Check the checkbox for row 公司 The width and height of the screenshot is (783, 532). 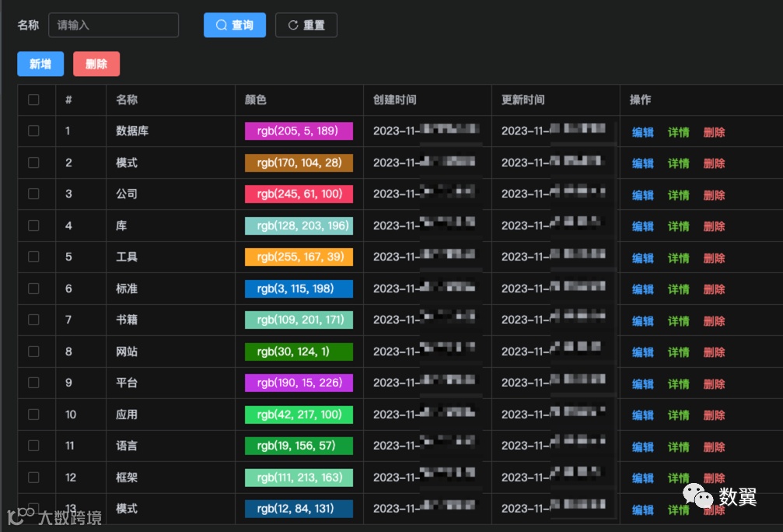(33, 194)
